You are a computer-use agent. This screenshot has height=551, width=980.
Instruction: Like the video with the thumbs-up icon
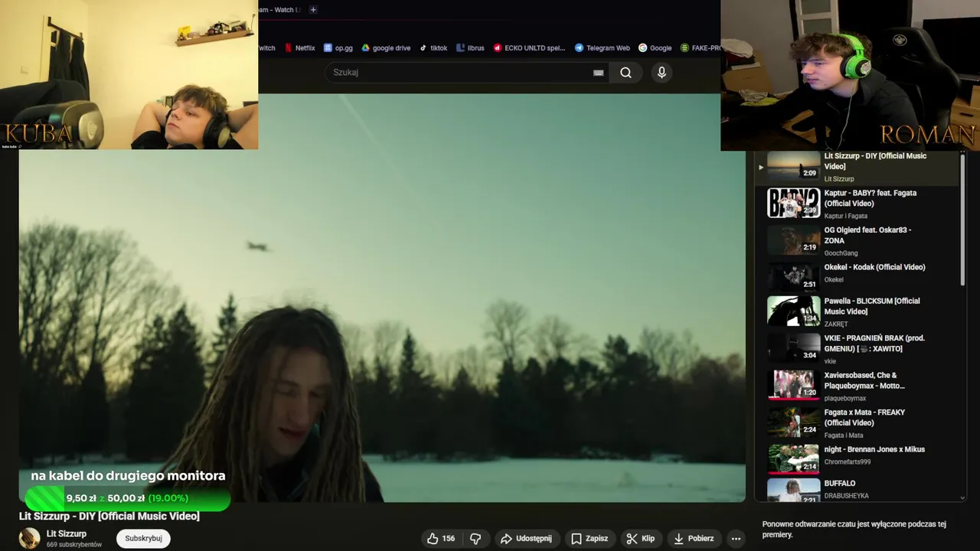[433, 539]
